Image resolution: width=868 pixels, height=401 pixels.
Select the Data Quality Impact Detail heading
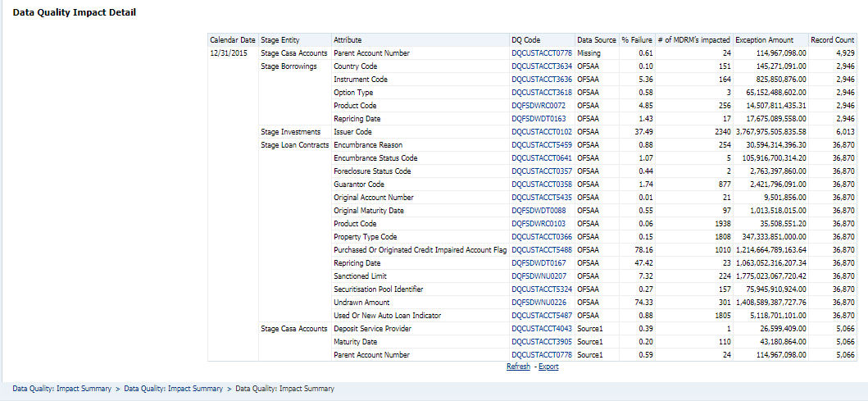(x=75, y=12)
